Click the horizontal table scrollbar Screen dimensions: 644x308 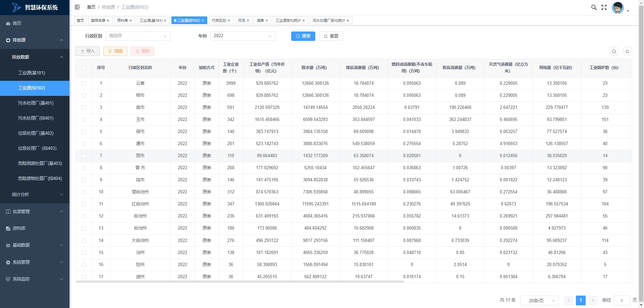pyautogui.click(x=240, y=282)
